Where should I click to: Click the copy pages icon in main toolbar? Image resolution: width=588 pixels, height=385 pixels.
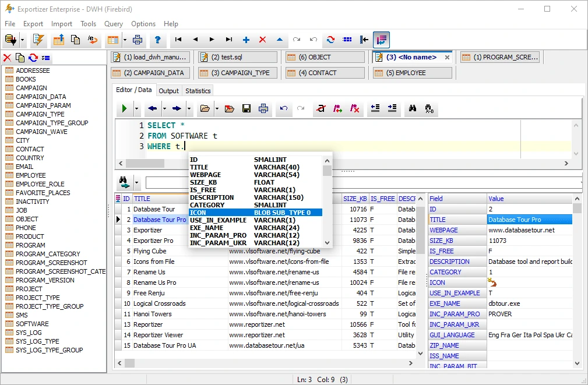click(x=75, y=40)
